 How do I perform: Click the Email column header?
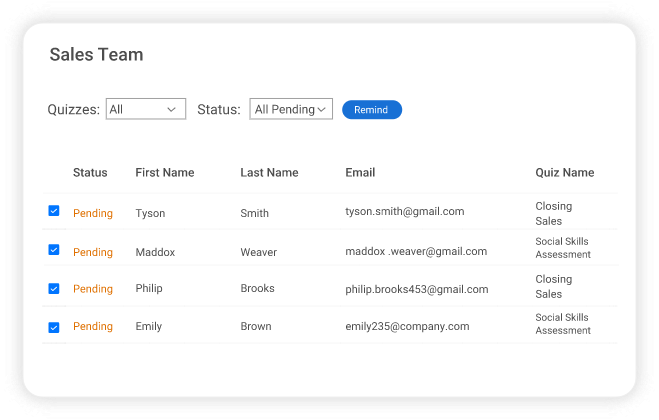point(360,173)
